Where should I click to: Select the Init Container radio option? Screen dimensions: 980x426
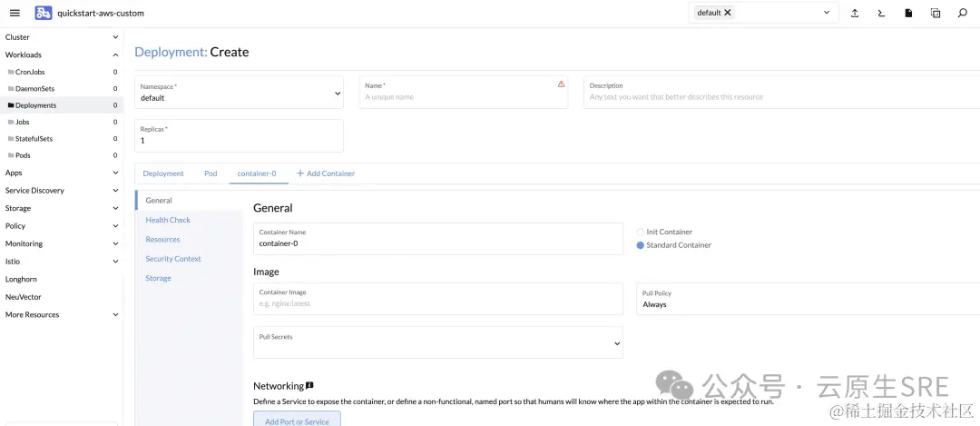pos(640,233)
